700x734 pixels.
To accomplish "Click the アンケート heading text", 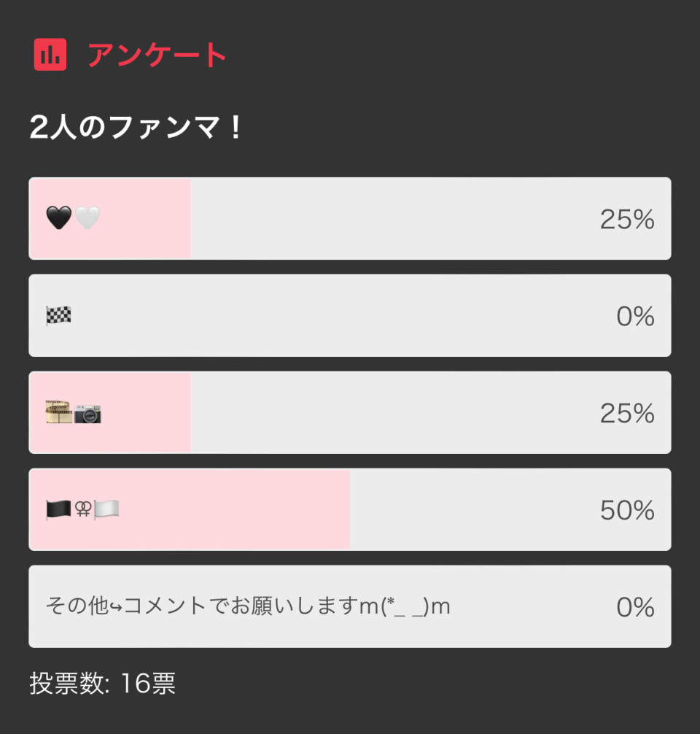I will click(157, 55).
